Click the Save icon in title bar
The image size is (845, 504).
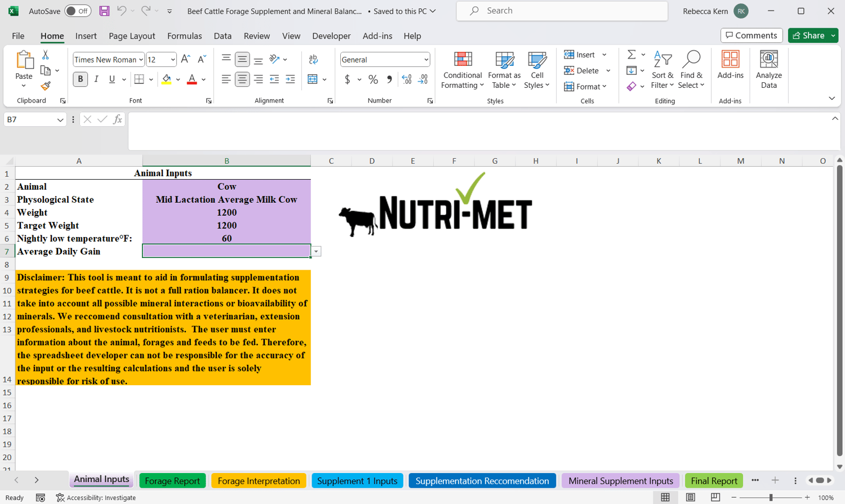104,11
